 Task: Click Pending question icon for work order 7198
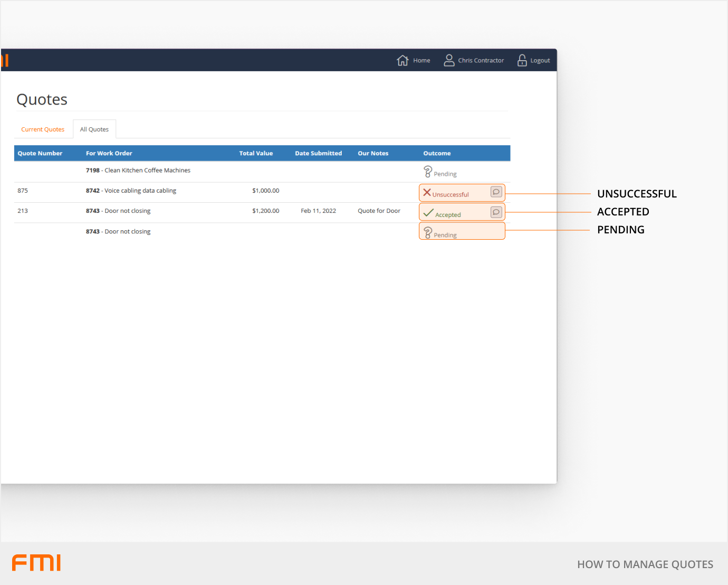(x=428, y=172)
